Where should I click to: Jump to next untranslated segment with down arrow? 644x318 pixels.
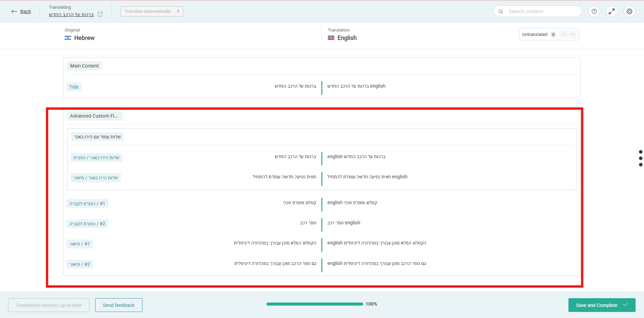pyautogui.click(x=573, y=34)
